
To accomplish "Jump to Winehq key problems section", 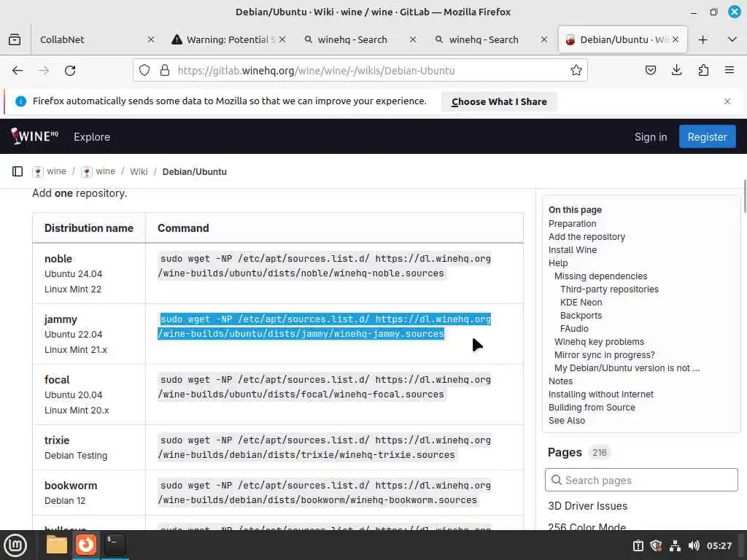I will click(x=599, y=341).
